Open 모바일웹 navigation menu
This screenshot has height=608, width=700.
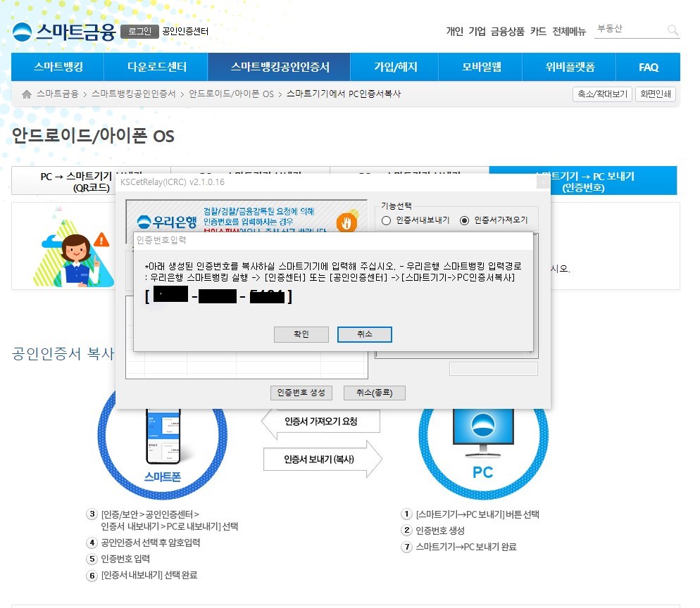481,67
